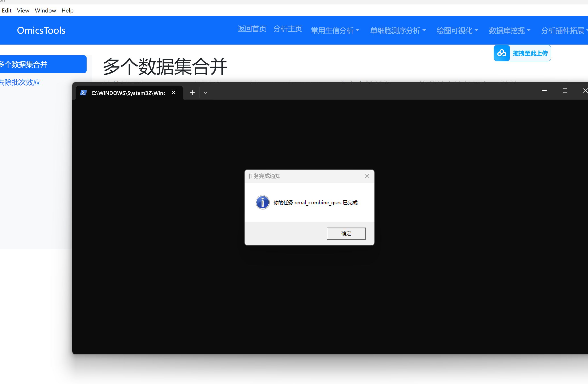Open the 分析主页 navbar link
Screen dimensions: 588x384
point(288,29)
